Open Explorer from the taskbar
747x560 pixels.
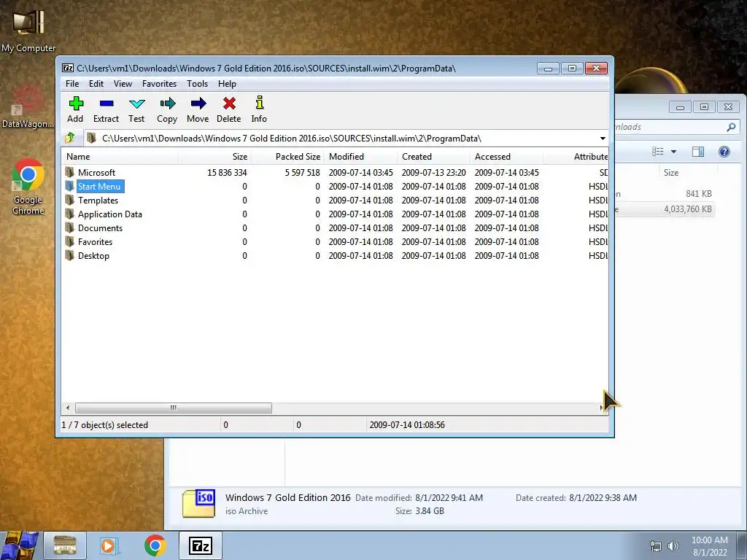click(65, 545)
